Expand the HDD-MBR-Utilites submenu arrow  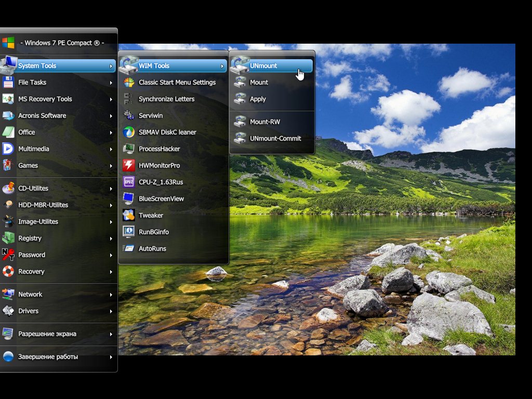[x=111, y=205]
